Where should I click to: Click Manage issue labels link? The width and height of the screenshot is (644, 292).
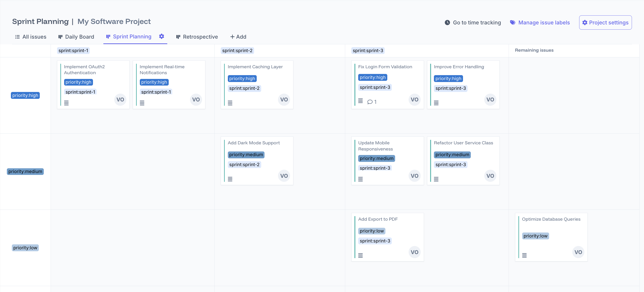tap(544, 23)
